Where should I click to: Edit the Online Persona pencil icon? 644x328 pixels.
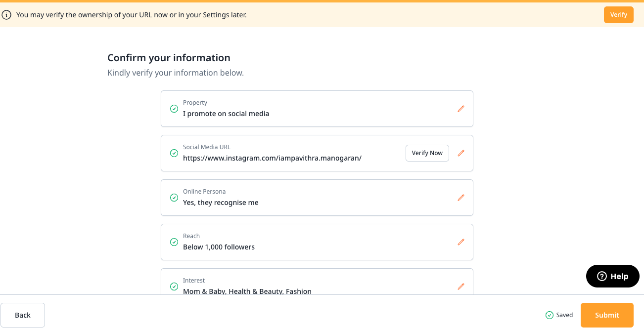point(461,198)
